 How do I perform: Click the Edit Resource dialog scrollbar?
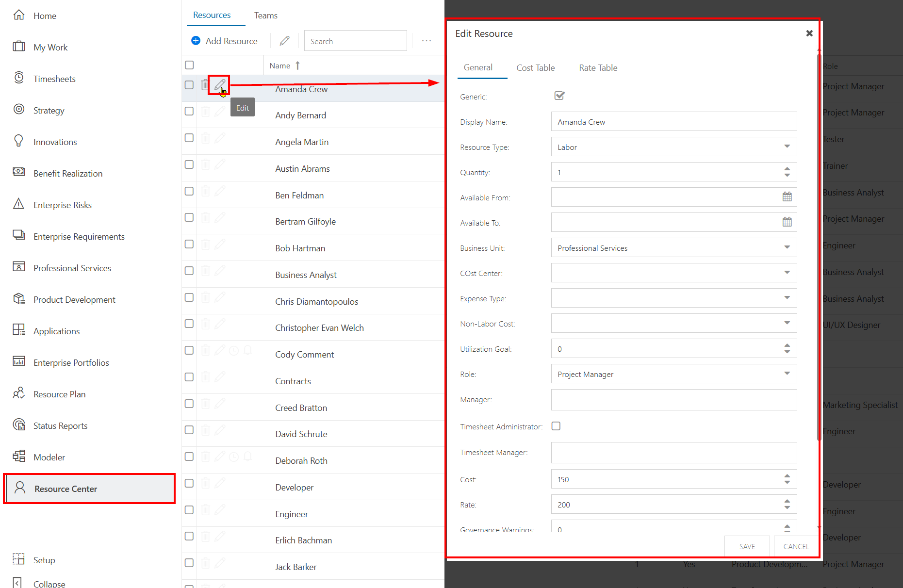point(819,246)
